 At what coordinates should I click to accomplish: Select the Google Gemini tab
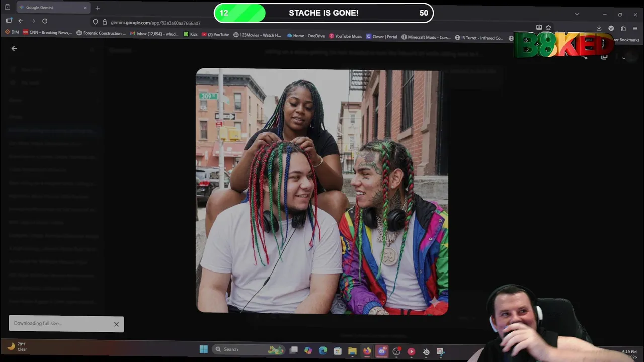click(53, 8)
